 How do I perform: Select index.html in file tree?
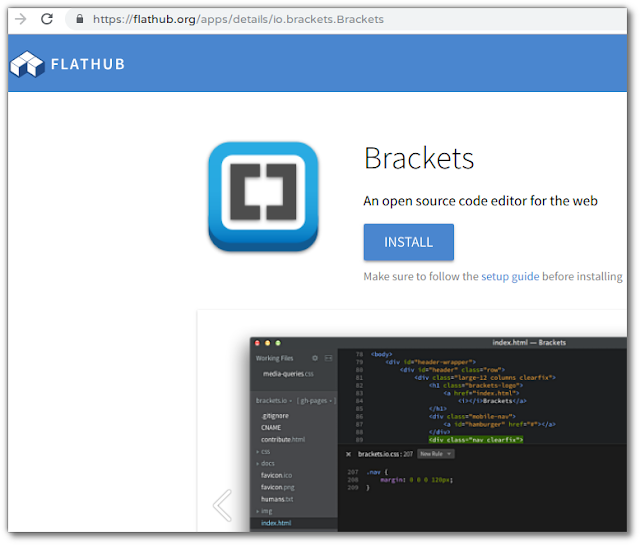coord(276,523)
